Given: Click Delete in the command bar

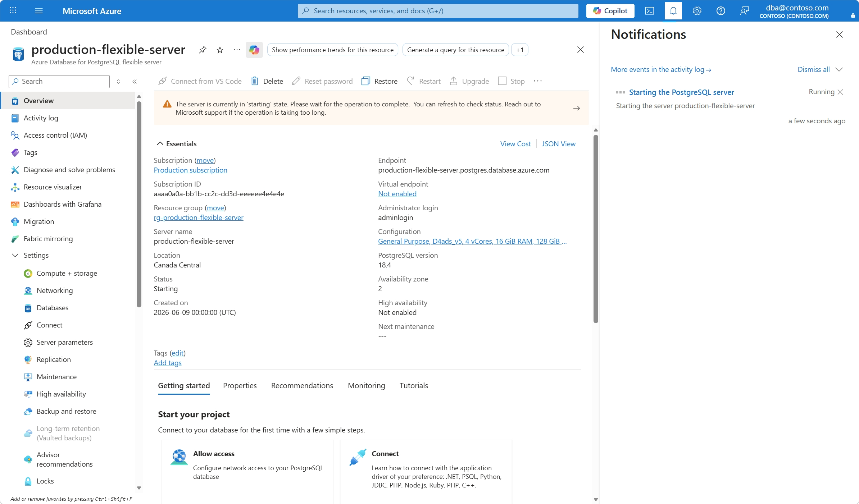Looking at the screenshot, I should [x=267, y=81].
